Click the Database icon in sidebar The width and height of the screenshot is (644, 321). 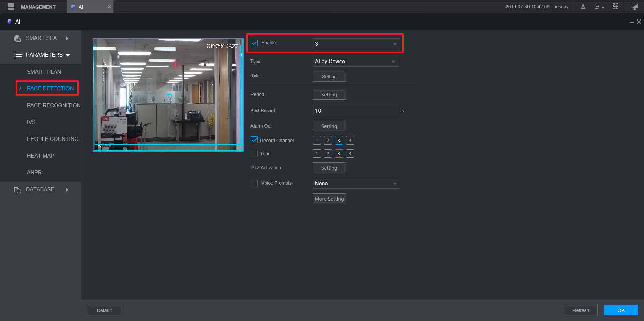pos(17,190)
